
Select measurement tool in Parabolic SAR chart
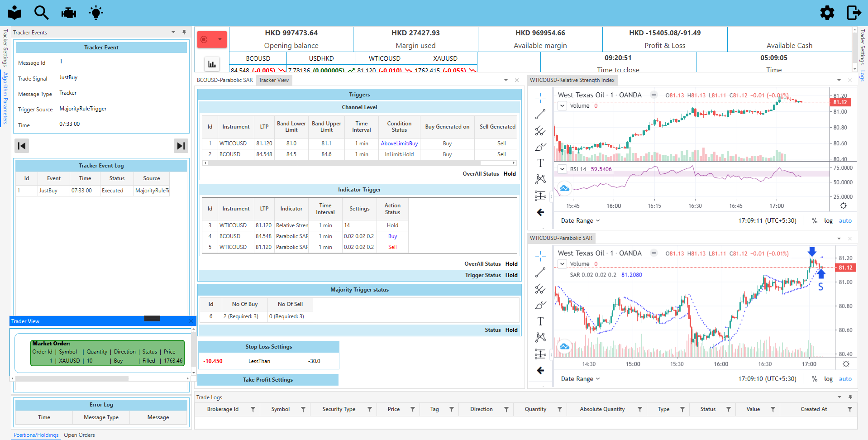tap(540, 354)
